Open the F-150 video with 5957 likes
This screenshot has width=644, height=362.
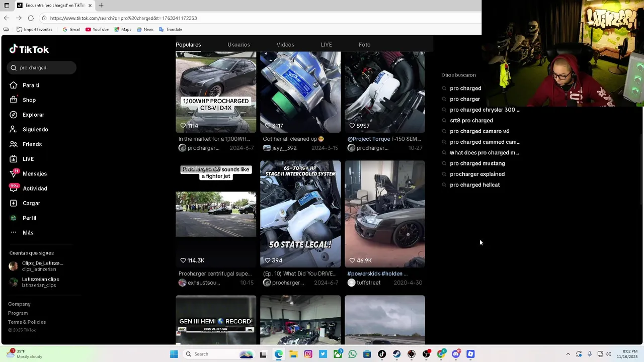click(385, 92)
